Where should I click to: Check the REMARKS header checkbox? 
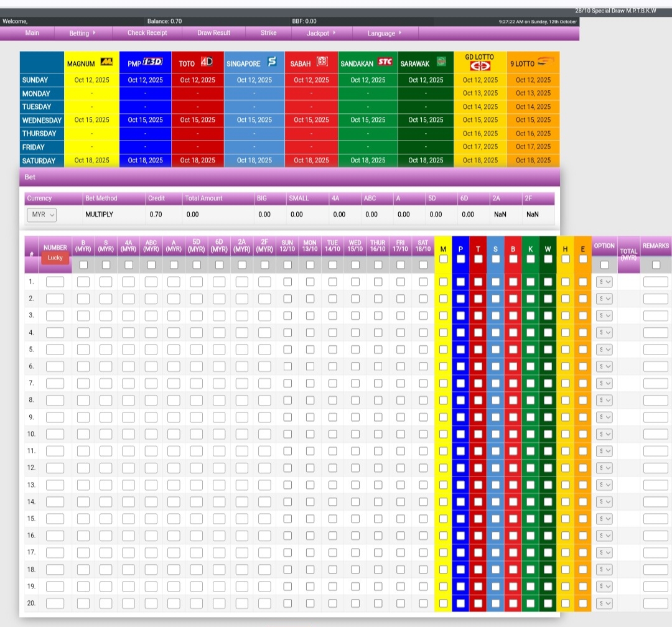[x=656, y=264]
